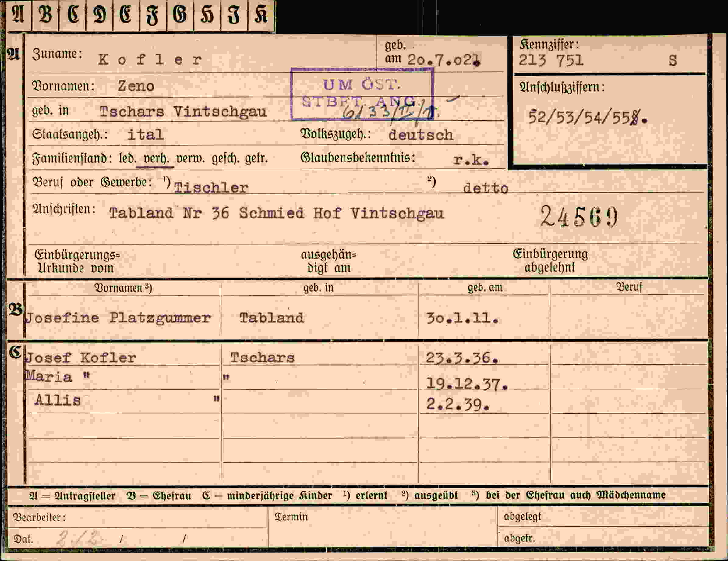
Task: Click the "Einbürgerung abgelehnt" label
Action: (x=550, y=261)
